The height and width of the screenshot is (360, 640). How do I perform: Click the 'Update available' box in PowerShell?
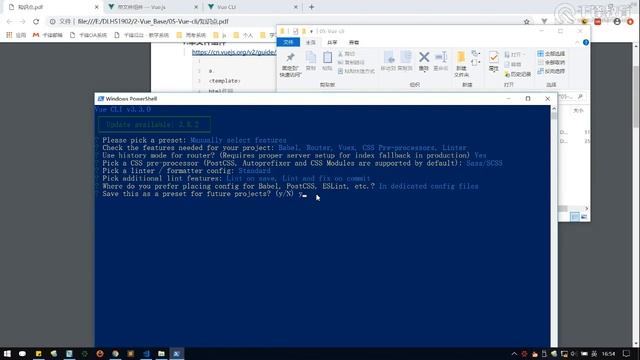(154, 124)
